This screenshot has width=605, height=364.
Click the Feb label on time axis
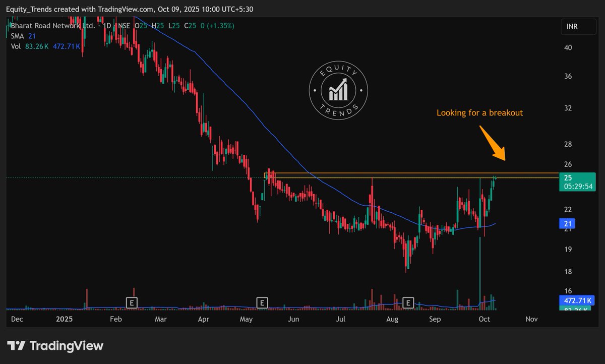pos(116,319)
